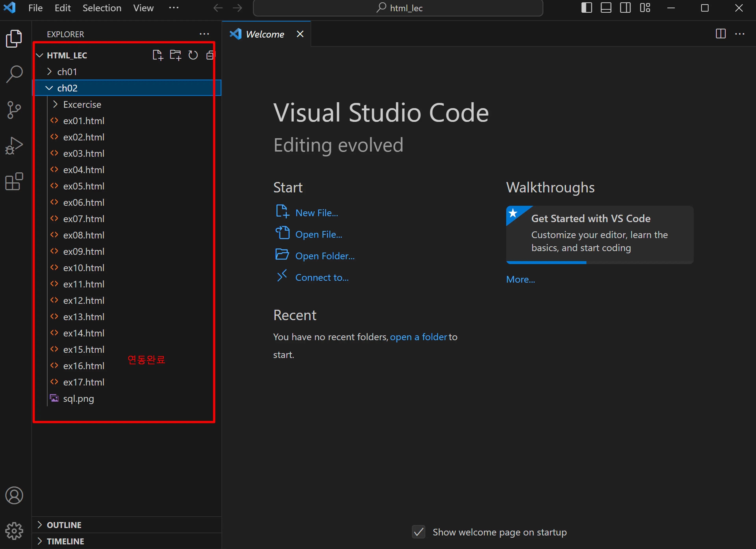Open the Customize Layout icon
Screen dimensions: 756x549
(645, 8)
